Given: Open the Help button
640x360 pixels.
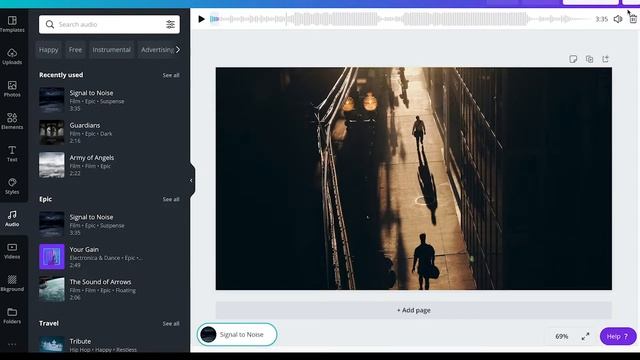Looking at the screenshot, I should pyautogui.click(x=618, y=336).
